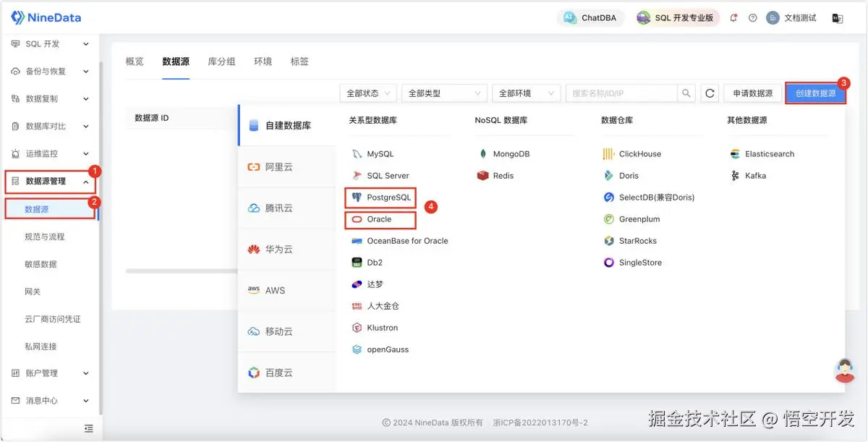The height and width of the screenshot is (442, 868).
Task: Choose Elasticsearch datasource
Action: [x=762, y=154]
